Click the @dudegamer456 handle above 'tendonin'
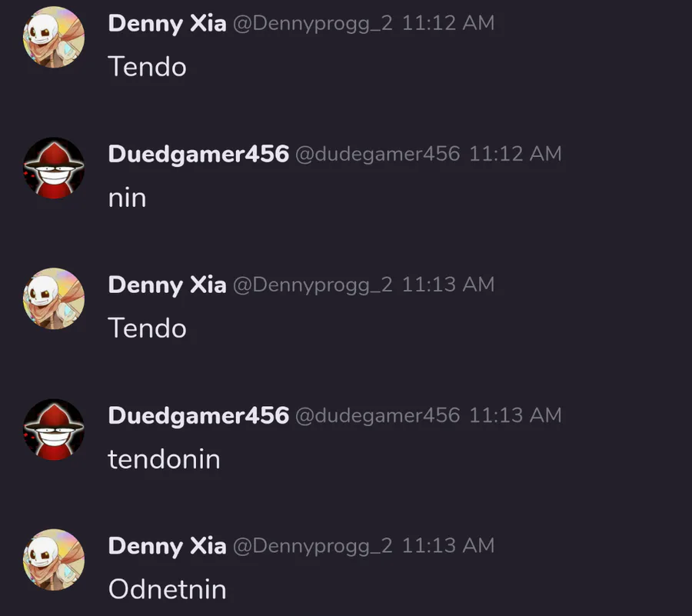The height and width of the screenshot is (616, 692). (x=378, y=416)
